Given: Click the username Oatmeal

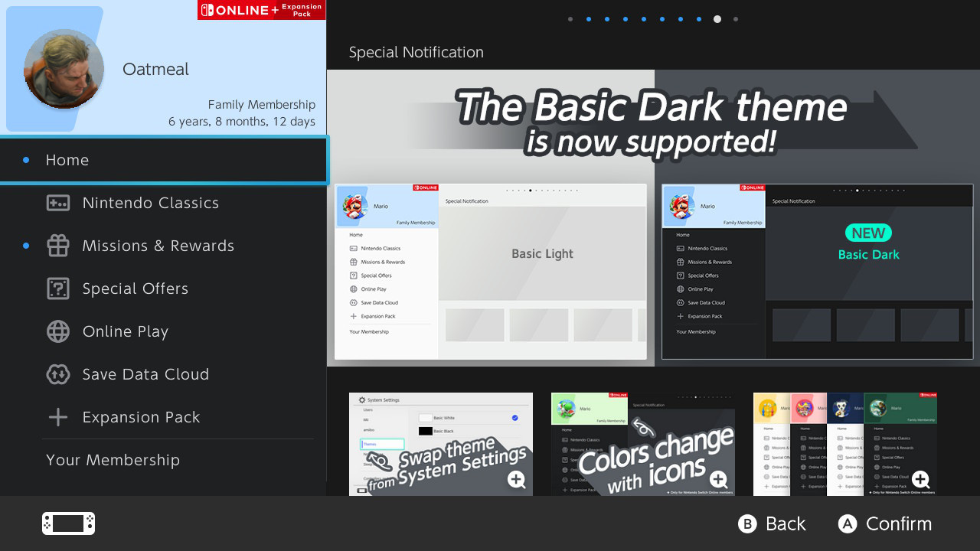Looking at the screenshot, I should coord(155,69).
